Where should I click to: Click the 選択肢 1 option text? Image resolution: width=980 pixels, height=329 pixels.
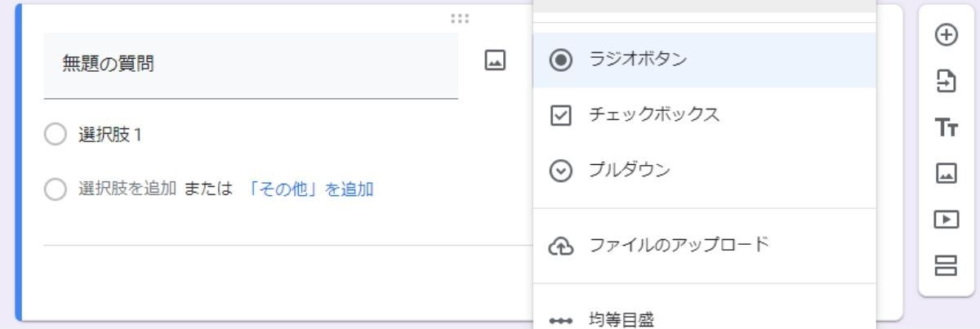pos(110,136)
